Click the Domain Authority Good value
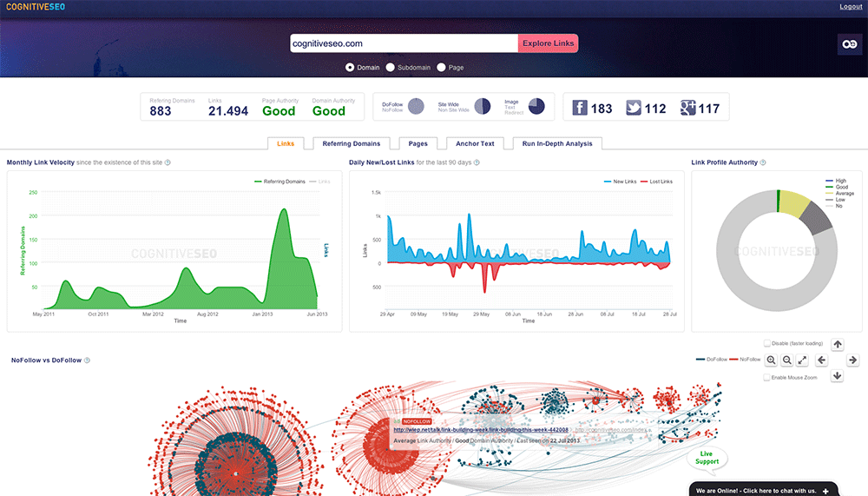The image size is (868, 496). pos(329,111)
